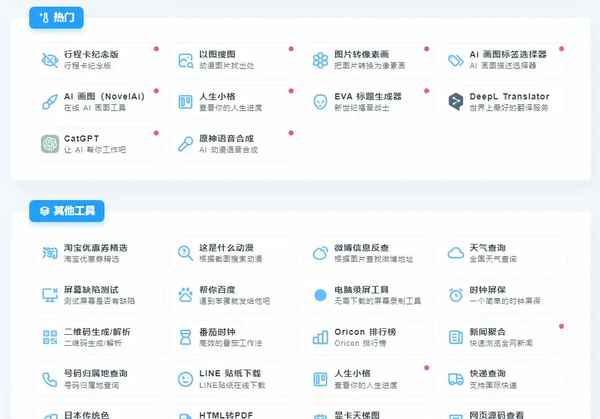Click the 这是什么动漫 title text
The width and height of the screenshot is (600, 419).
click(226, 248)
